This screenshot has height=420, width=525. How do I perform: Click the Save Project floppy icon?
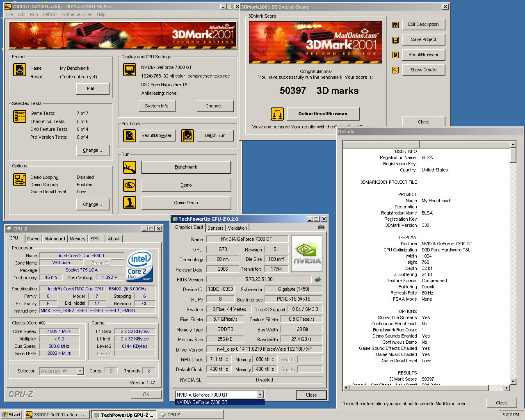(x=395, y=40)
